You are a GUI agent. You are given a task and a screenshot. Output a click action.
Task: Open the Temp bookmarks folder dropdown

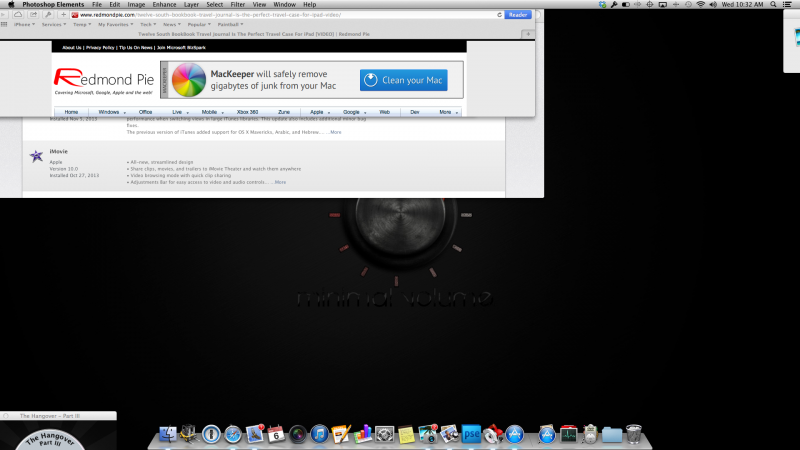click(82, 24)
